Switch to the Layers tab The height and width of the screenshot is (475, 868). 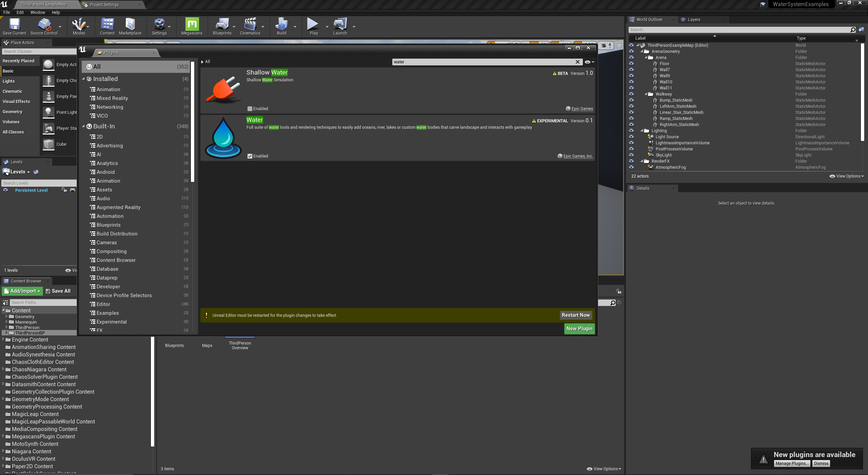click(x=693, y=20)
